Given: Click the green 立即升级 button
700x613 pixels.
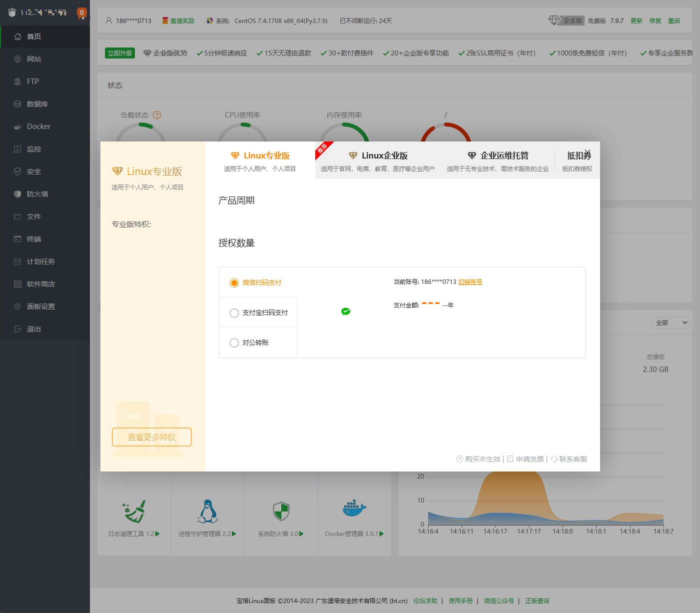Looking at the screenshot, I should tap(120, 53).
